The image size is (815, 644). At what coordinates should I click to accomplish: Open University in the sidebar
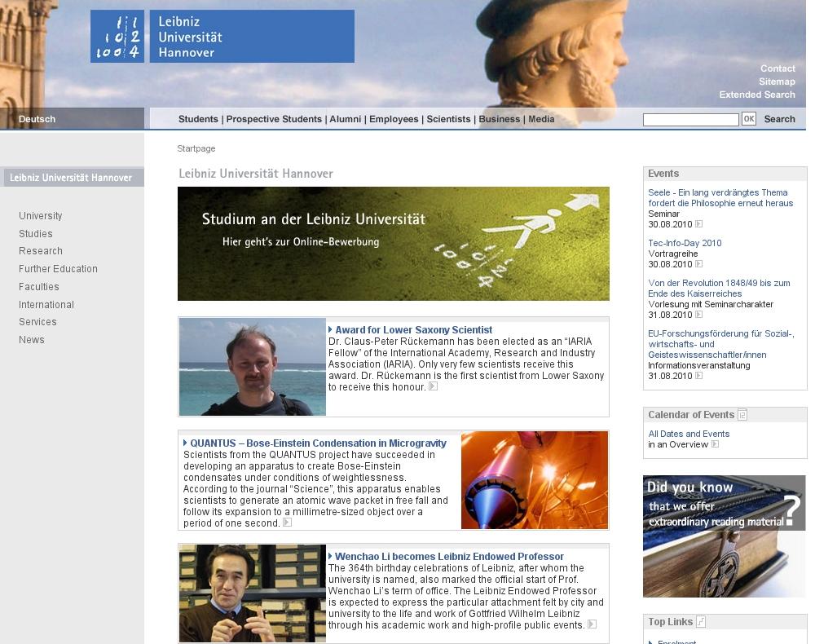pyautogui.click(x=41, y=216)
